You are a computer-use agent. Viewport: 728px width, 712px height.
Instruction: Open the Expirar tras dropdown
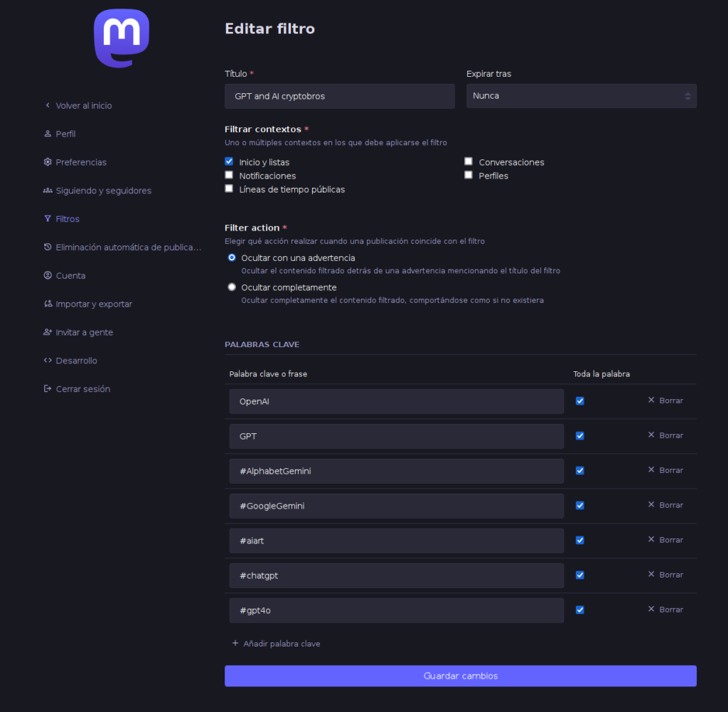[581, 96]
